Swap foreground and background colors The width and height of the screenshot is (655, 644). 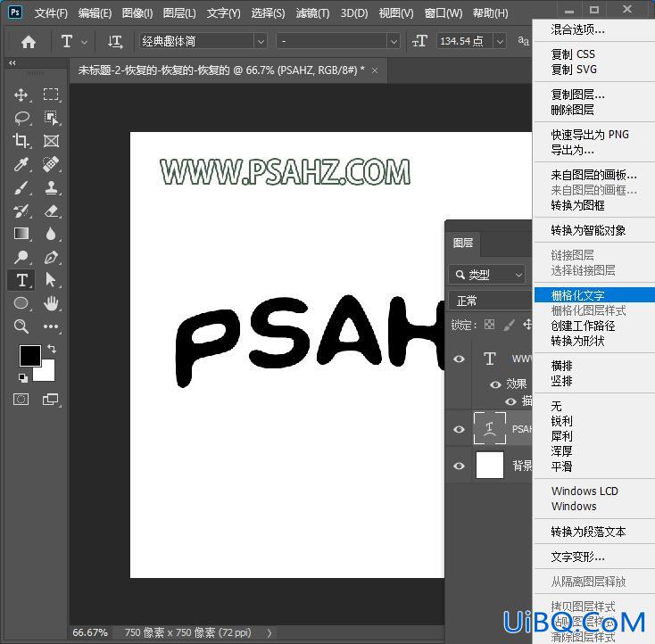point(52,348)
